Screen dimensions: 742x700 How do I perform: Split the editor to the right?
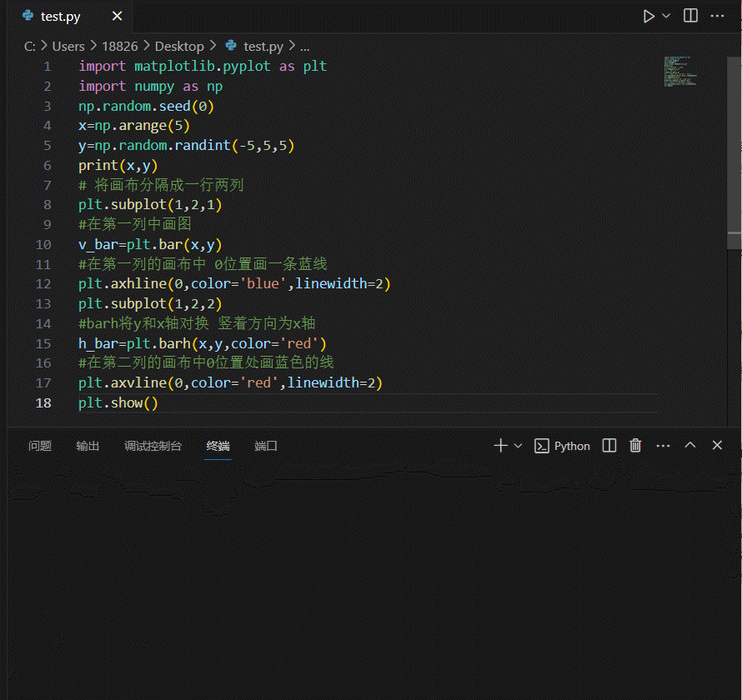[690, 16]
